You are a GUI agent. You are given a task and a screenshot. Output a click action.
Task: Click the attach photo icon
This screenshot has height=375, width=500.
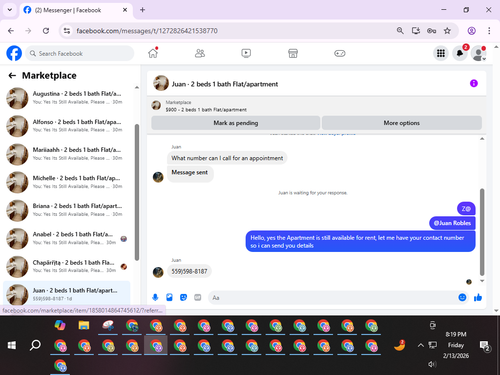(x=169, y=297)
